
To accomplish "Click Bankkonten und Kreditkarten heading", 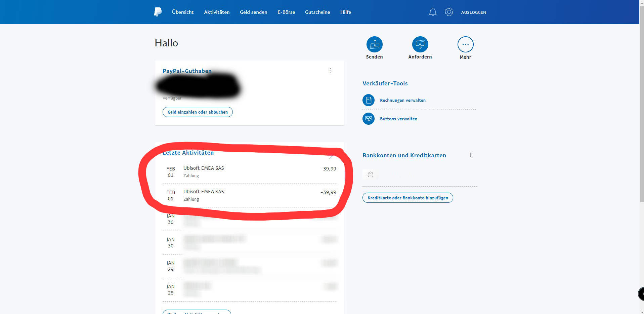I will (x=404, y=155).
